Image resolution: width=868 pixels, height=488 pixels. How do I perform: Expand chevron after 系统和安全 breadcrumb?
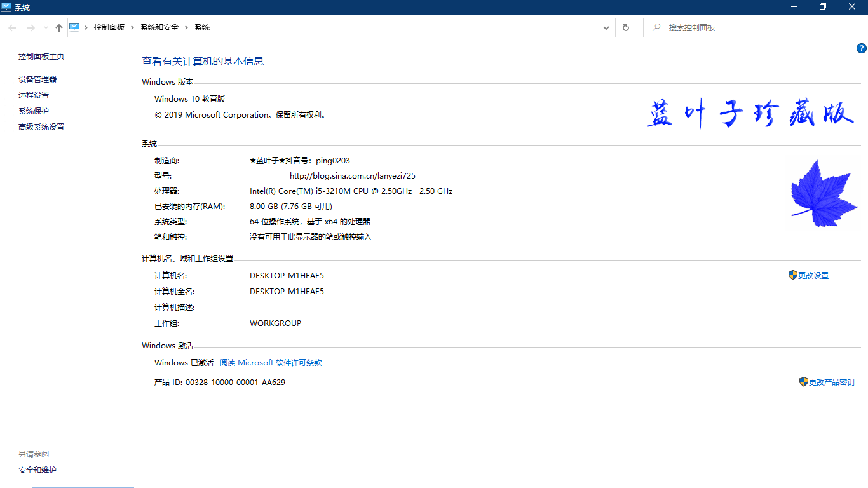[187, 28]
